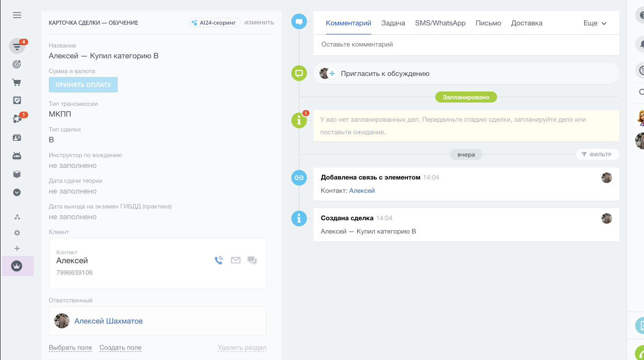Open the ФИЛЬТР button in timeline
This screenshot has height=360, width=644.
coord(597,154)
